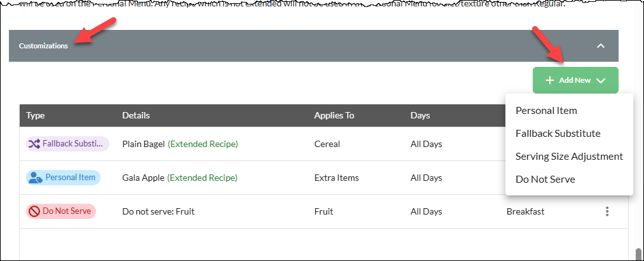The image size is (644, 261).
Task: Open the three-dot menu for Fruit row
Action: point(607,211)
